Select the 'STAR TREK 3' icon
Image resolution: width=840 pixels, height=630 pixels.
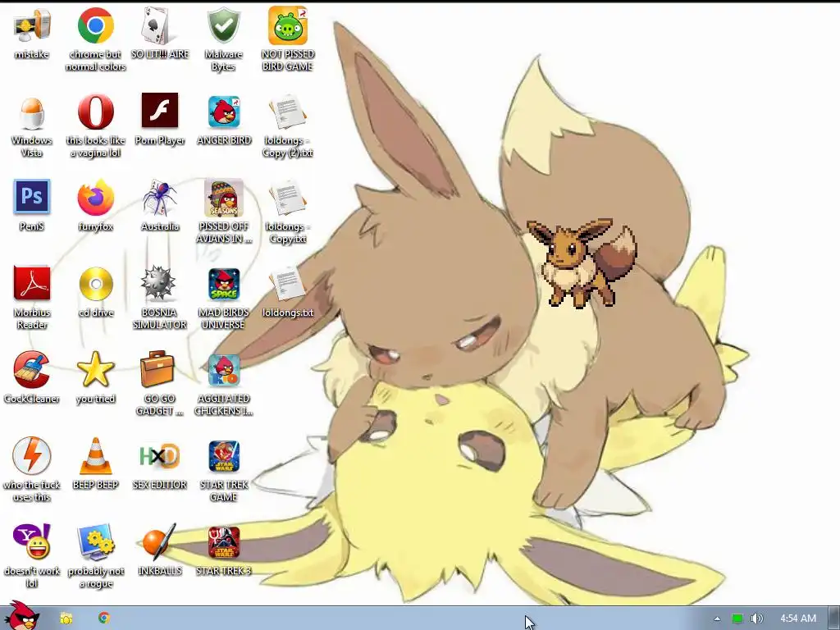coord(224,543)
